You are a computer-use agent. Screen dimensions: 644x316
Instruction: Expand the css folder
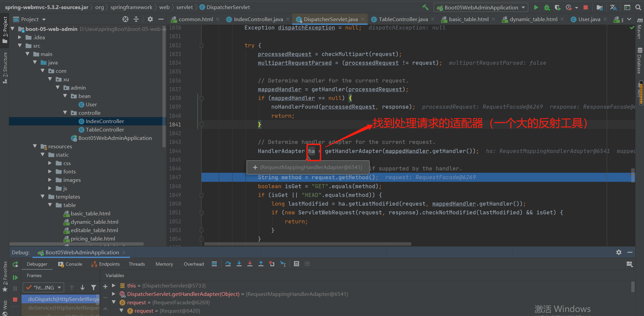(x=50, y=163)
